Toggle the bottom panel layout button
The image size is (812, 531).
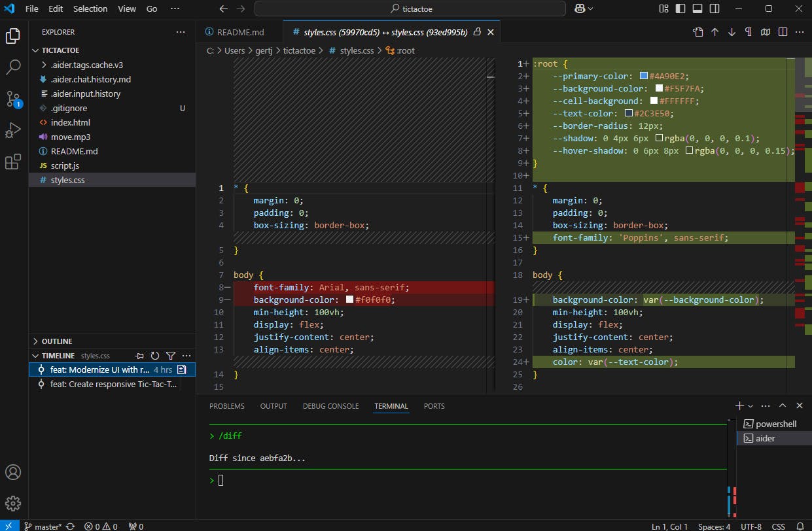coord(697,9)
